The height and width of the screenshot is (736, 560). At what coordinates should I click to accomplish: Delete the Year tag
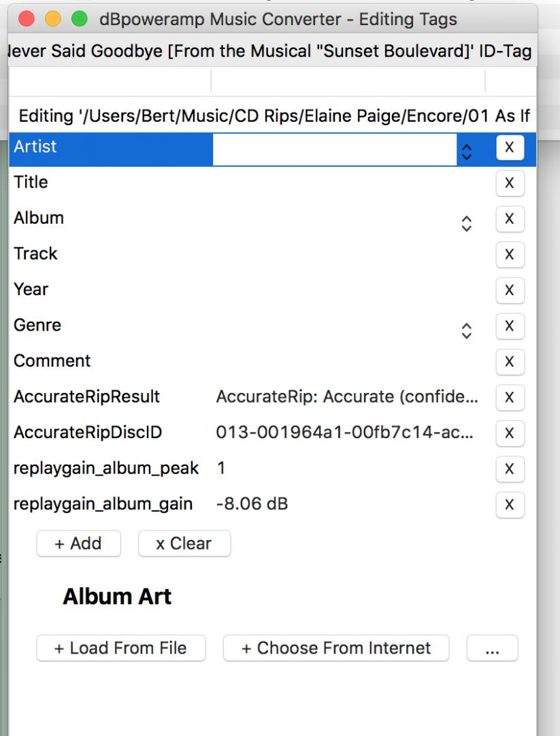click(x=510, y=290)
